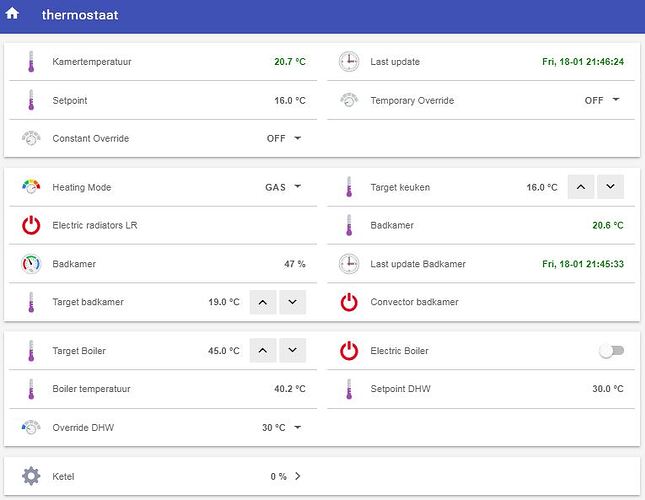
Task: Increase Target keuken temperature
Action: pos(581,187)
